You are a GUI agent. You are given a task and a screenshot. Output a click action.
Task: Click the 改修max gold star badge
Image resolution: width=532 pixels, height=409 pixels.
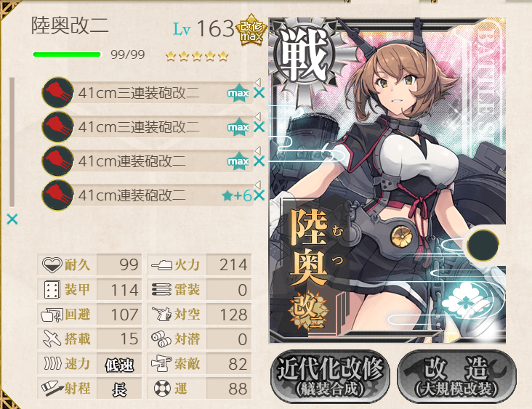pos(251,31)
